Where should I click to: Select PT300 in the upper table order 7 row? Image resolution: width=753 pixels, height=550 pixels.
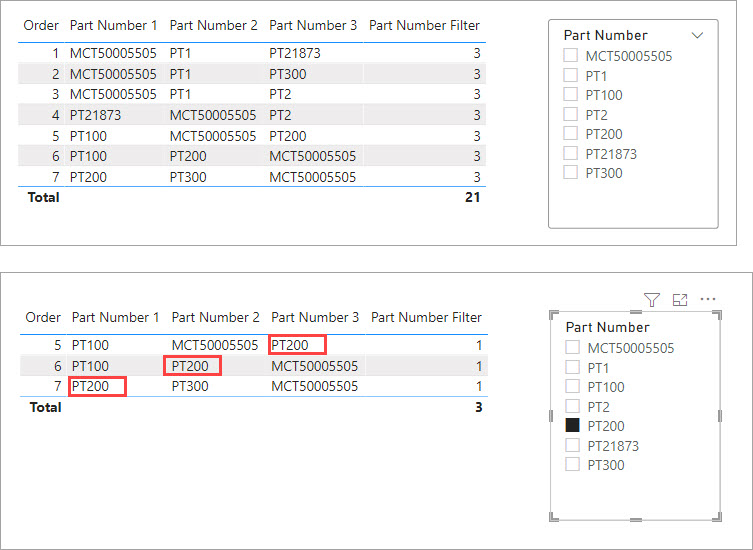[x=188, y=177]
